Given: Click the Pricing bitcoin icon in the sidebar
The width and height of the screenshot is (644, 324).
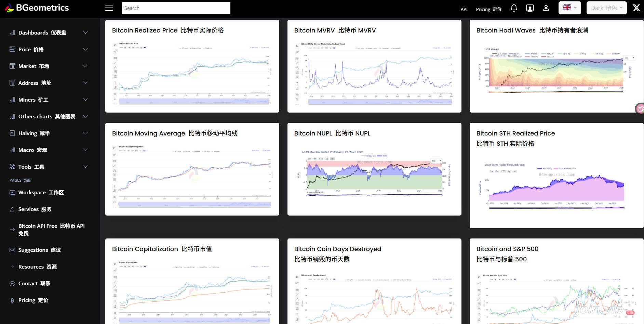Looking at the screenshot, I should (x=12, y=300).
